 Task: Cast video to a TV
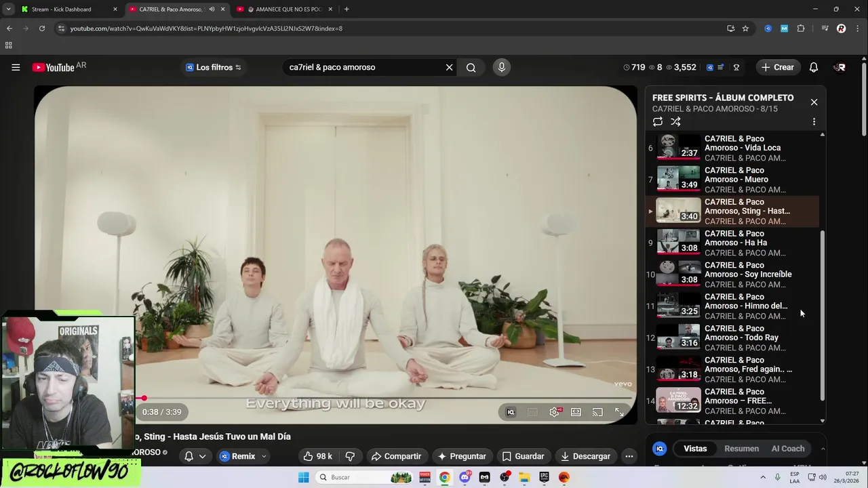[597, 411]
